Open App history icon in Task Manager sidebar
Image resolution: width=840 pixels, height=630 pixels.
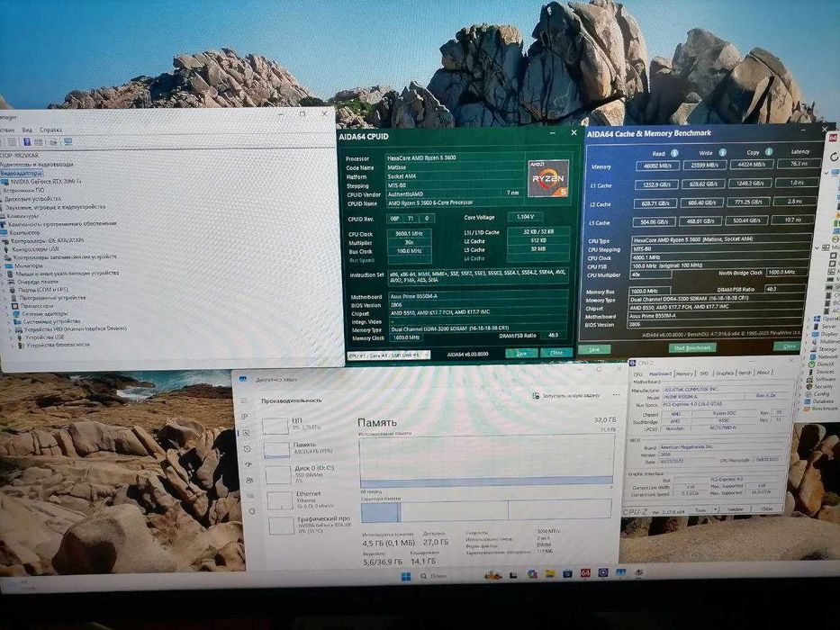click(247, 449)
